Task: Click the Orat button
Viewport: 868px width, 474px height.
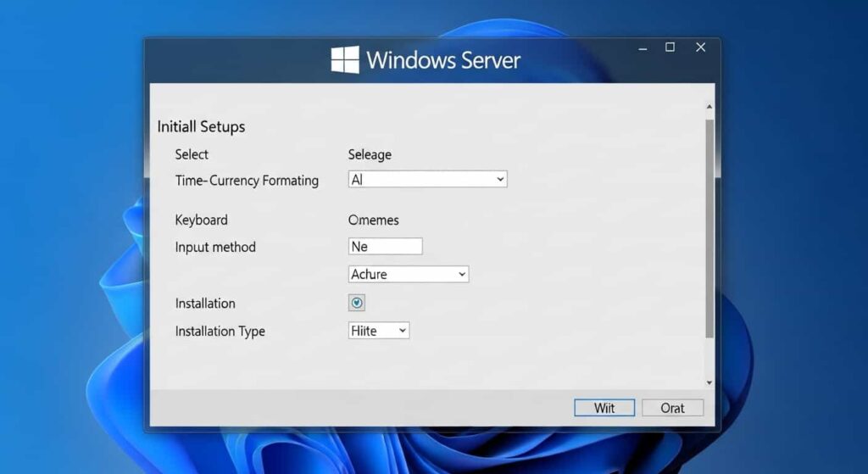Action: tap(672, 408)
